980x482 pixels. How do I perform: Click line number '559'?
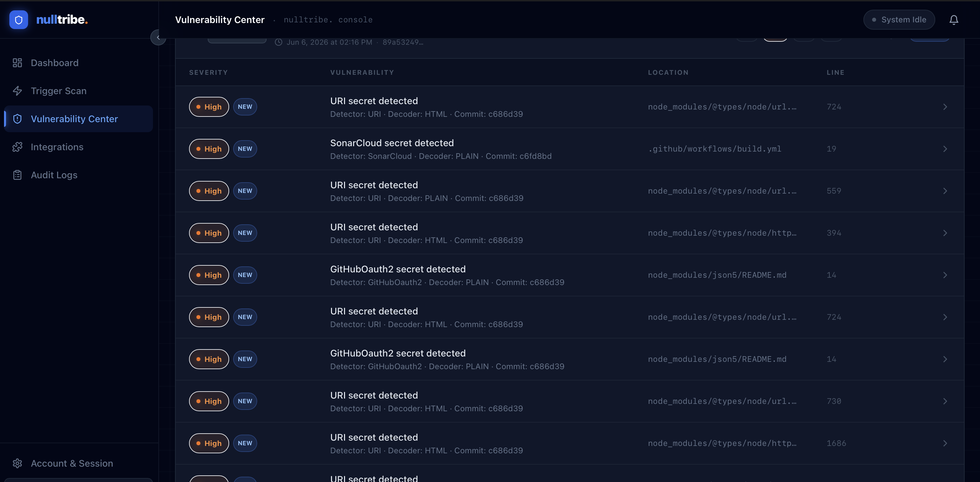coord(833,191)
